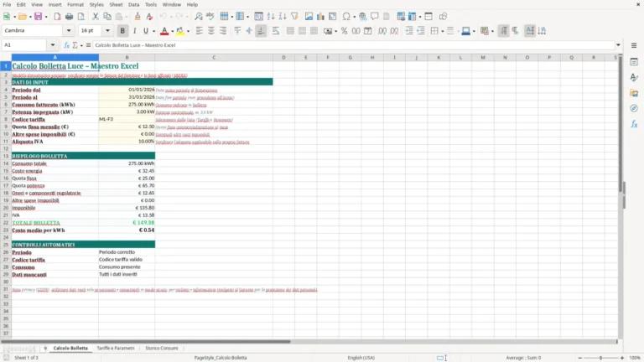
Task: Print the spreadsheet with the printer icon
Action: (x=69, y=17)
